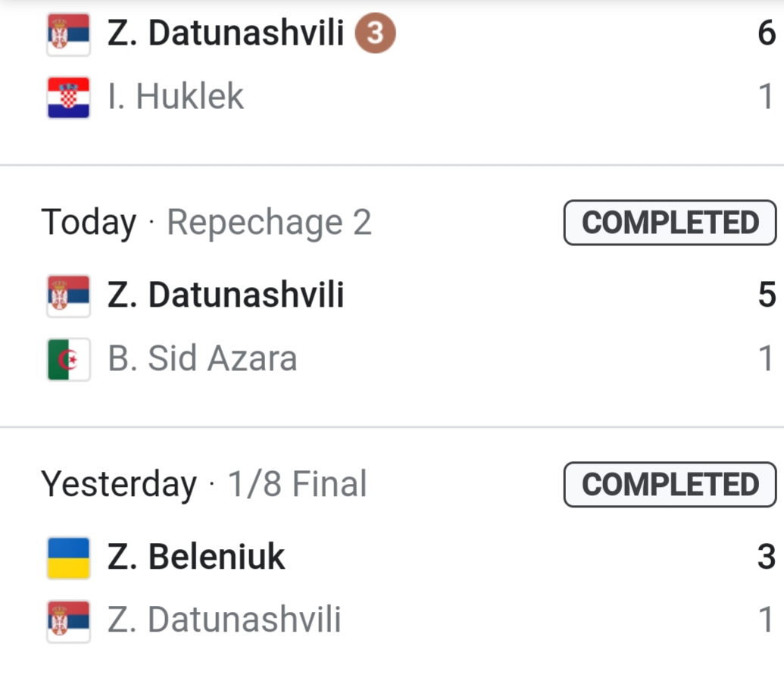Click Beleniuk's score of 3

tap(766, 557)
